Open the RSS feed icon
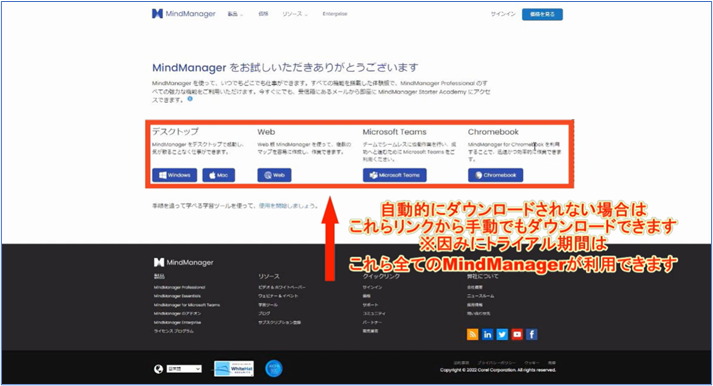Screen dimensions: 713x386 pyautogui.click(x=472, y=335)
